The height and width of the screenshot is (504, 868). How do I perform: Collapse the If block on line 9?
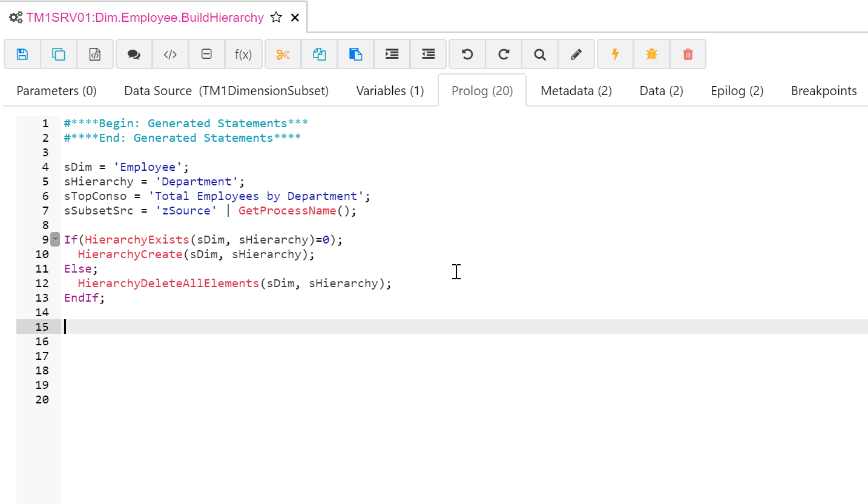pos(55,239)
